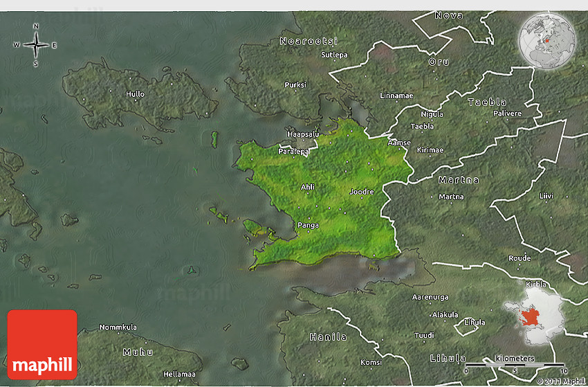Select the Kirbla town label
Viewport: 588px width, 387px height.
[535, 285]
